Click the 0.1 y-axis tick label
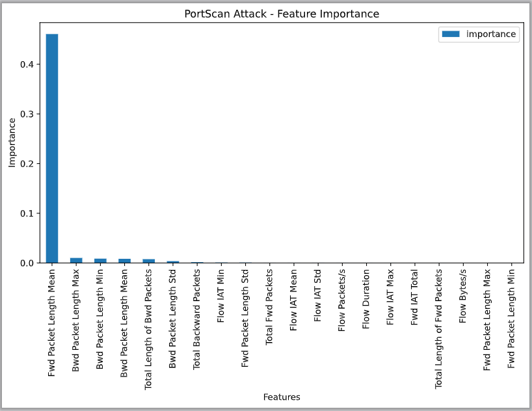Viewport: 532px width, 411px height. [x=27, y=213]
